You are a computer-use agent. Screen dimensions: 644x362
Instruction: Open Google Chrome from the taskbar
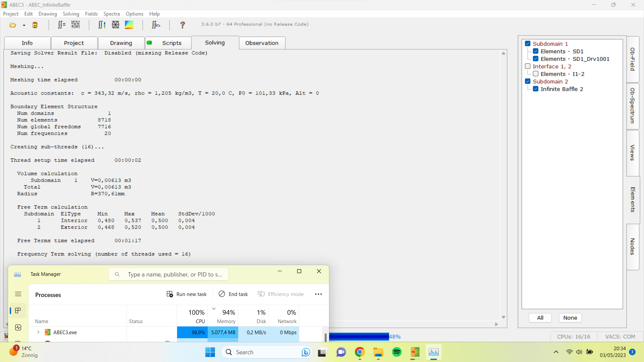click(x=360, y=352)
